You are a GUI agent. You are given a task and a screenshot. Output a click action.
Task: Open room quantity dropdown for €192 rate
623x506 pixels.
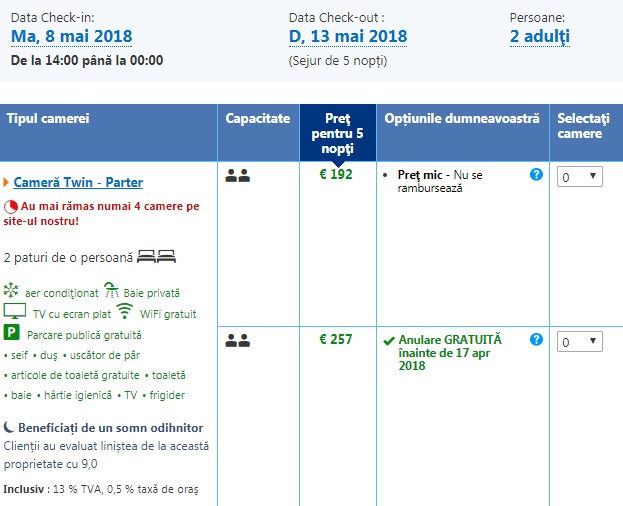coord(579,176)
